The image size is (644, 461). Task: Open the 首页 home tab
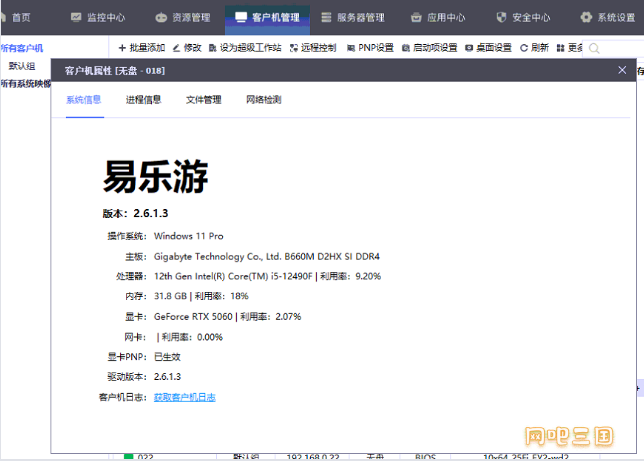pos(16,18)
